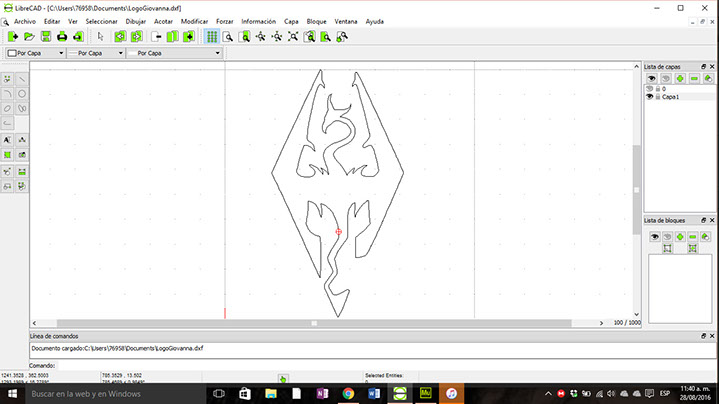
Task: Open the Modificar menu
Action: 194,22
